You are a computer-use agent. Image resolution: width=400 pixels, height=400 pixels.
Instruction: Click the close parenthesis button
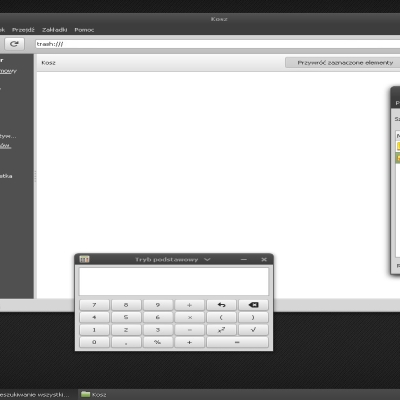253,317
